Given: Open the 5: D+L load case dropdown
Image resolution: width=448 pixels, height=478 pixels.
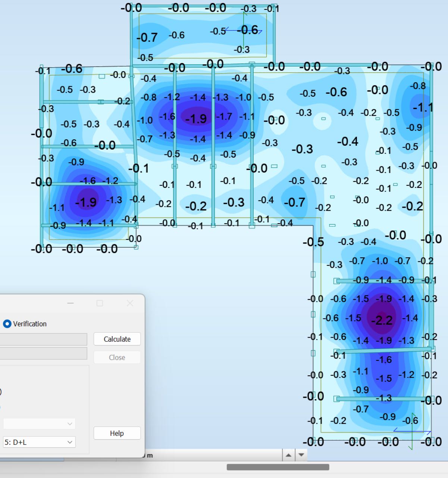Looking at the screenshot, I should tap(39, 442).
